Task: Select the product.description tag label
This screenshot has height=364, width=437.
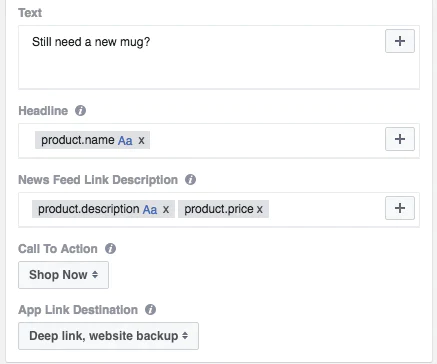Action: 89,209
